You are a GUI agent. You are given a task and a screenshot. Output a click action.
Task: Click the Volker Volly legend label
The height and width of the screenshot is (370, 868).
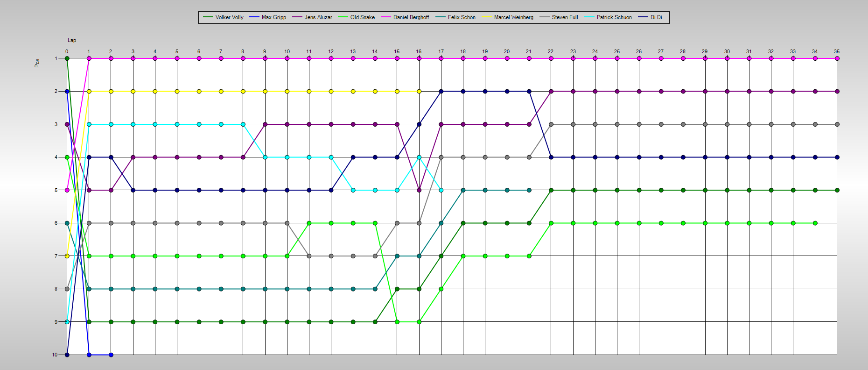pos(229,17)
